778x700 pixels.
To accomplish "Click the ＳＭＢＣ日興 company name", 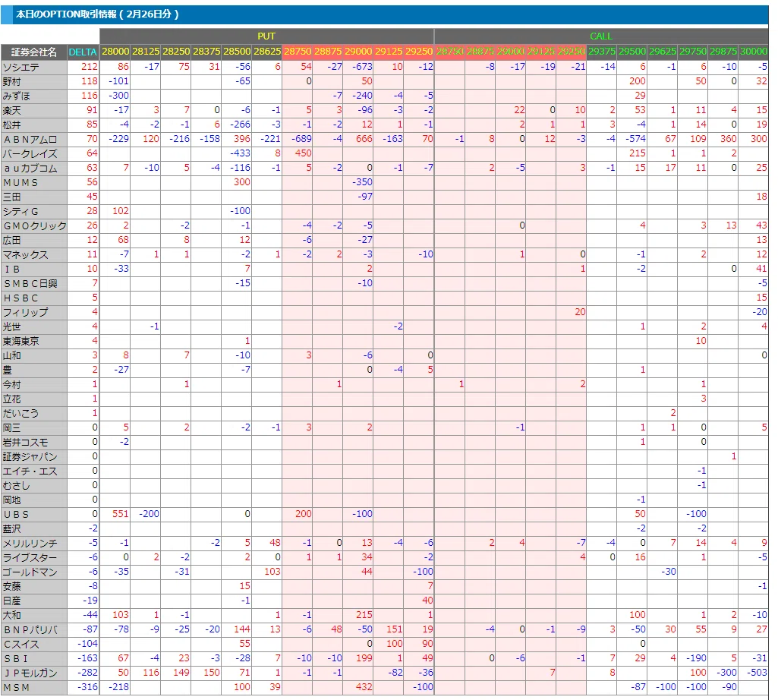I will 30,283.
